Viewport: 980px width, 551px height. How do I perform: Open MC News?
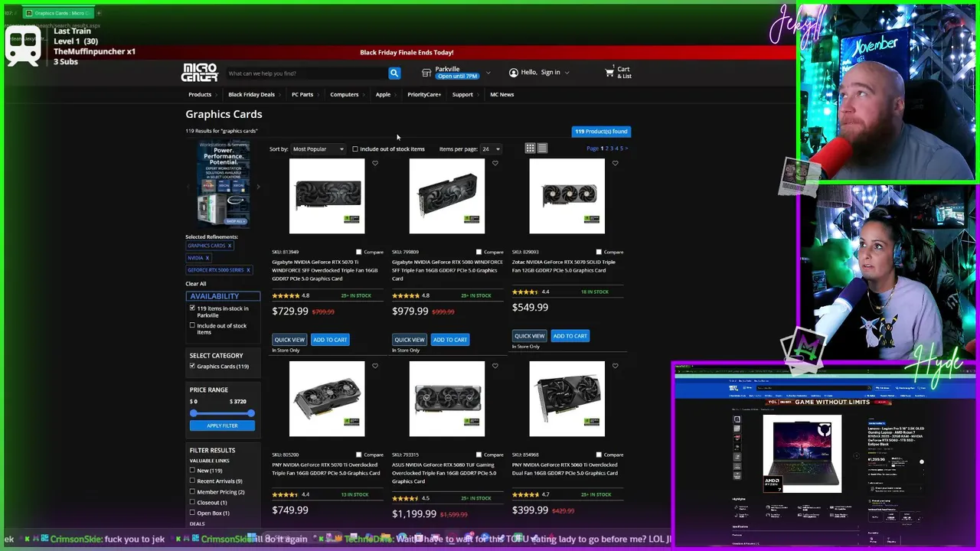[502, 95]
